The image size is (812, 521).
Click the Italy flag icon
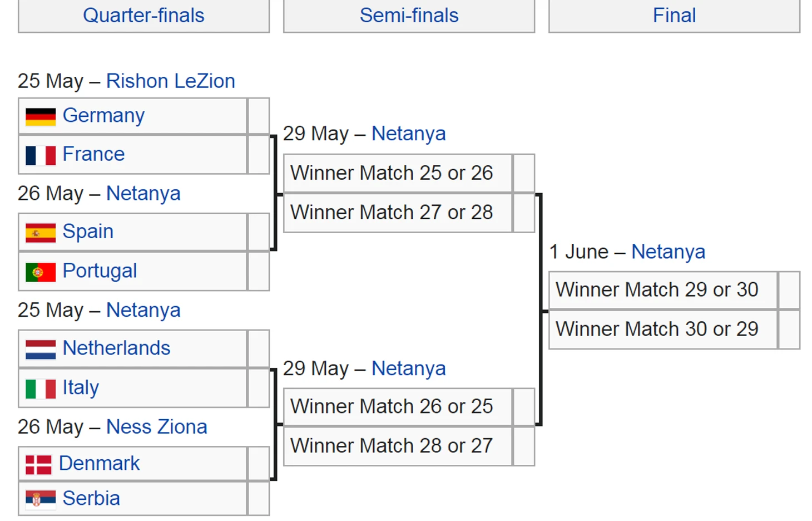coord(41,389)
